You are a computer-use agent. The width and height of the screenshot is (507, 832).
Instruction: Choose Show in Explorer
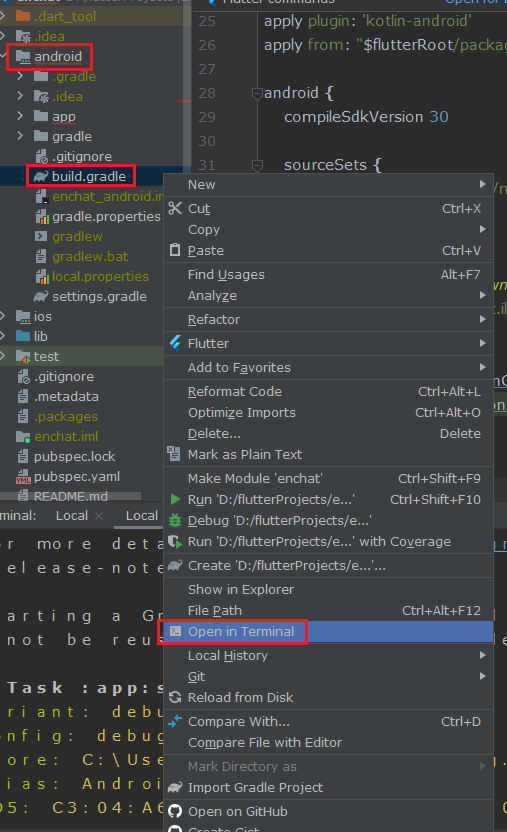pyautogui.click(x=329, y=590)
